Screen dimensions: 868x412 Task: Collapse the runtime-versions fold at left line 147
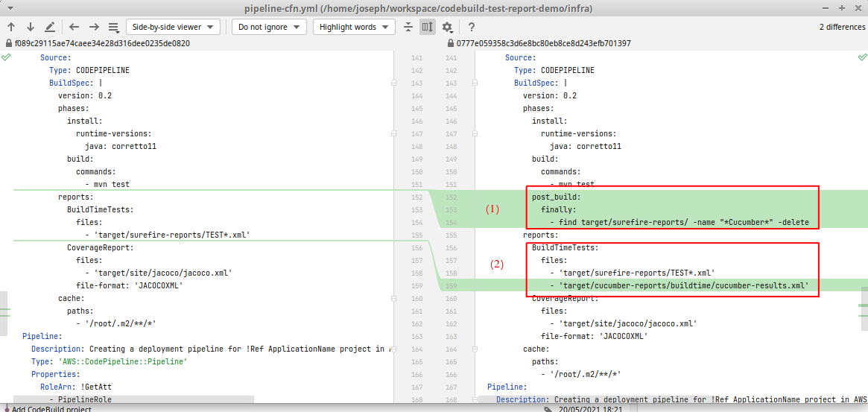pyautogui.click(x=394, y=134)
